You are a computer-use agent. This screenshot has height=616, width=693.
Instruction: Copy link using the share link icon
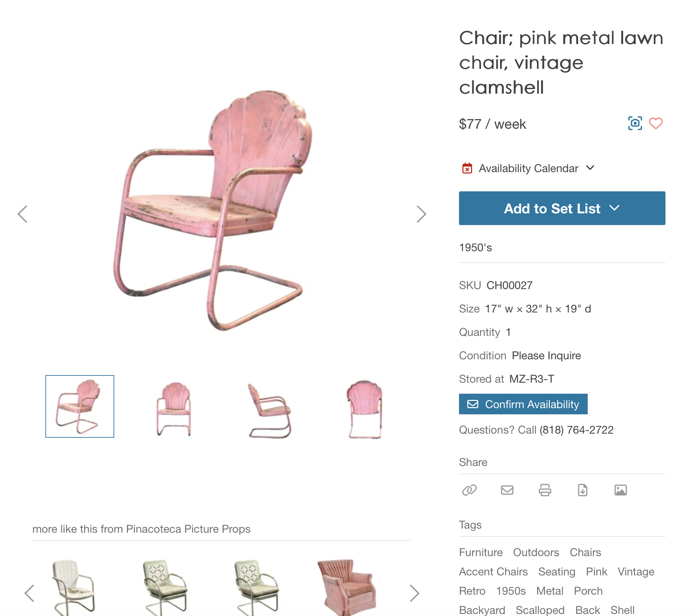(x=469, y=490)
